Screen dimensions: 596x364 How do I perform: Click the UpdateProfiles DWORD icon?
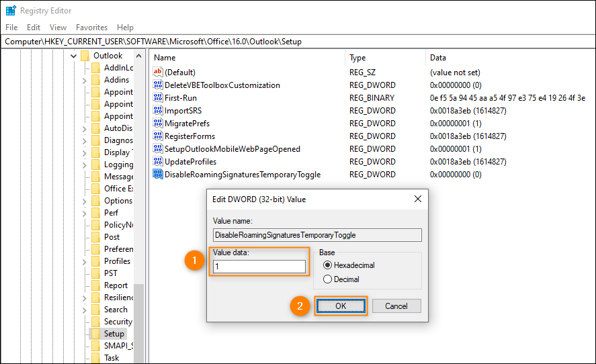click(x=158, y=161)
